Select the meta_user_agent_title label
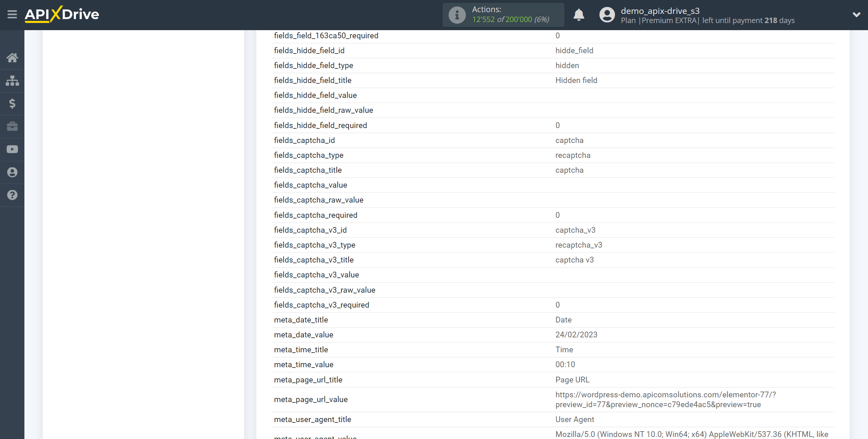The width and height of the screenshot is (868, 439). pos(313,419)
